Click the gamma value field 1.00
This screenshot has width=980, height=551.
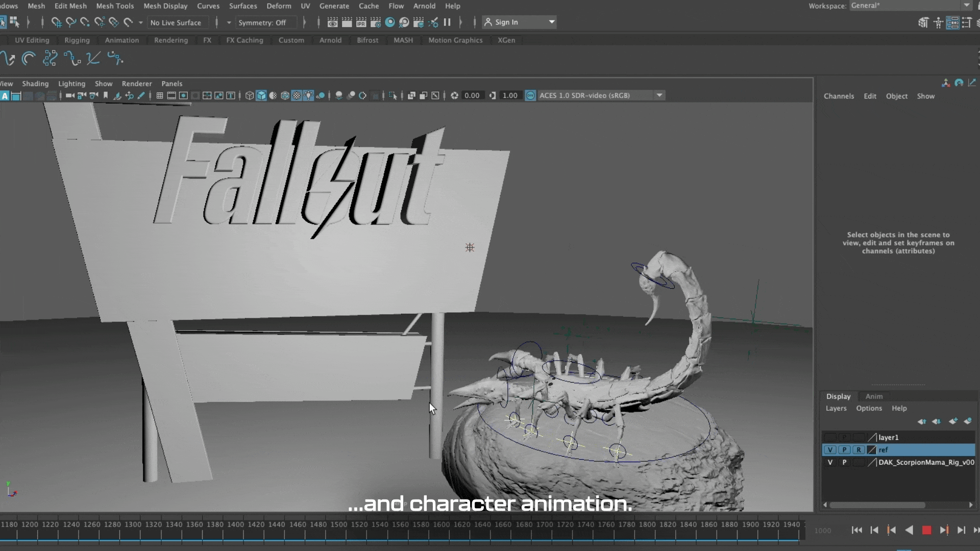[510, 95]
